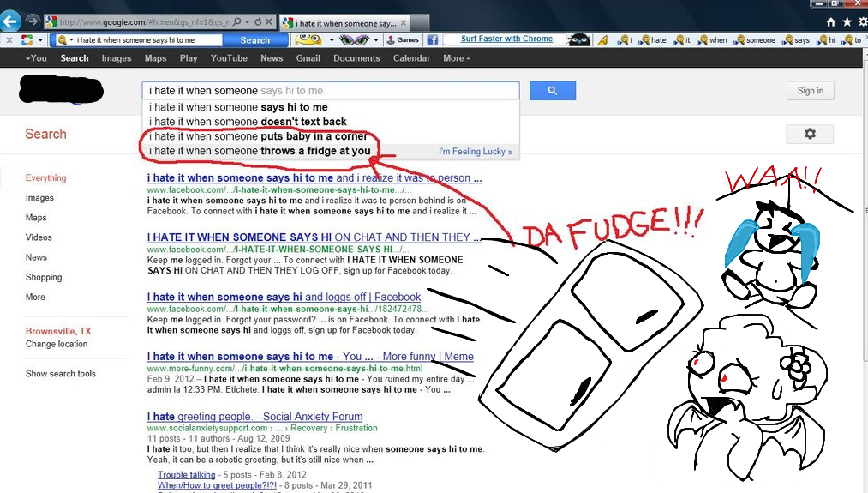Viewport: 868px width, 493px height.
Task: Expand the purple eyes dropdown arrow
Action: coord(376,40)
